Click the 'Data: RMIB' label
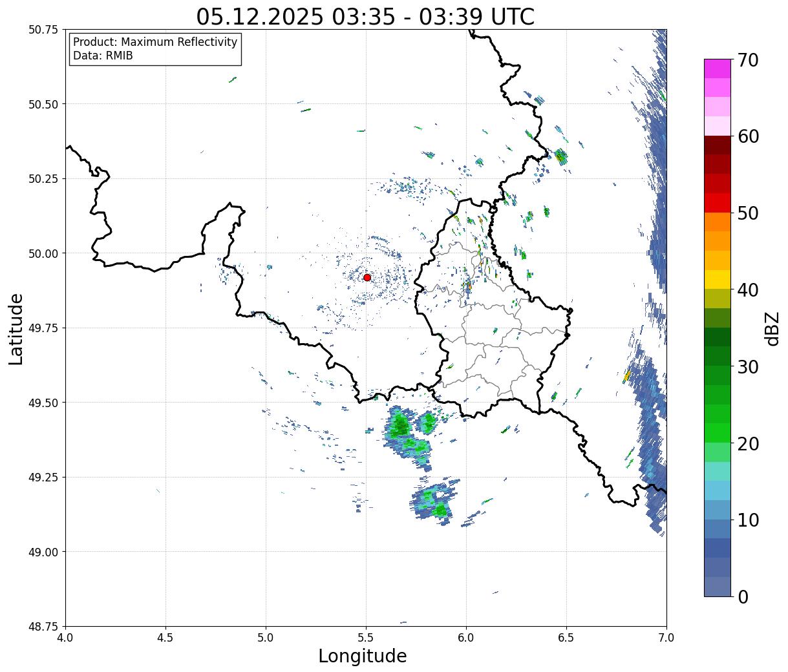 click(x=103, y=56)
